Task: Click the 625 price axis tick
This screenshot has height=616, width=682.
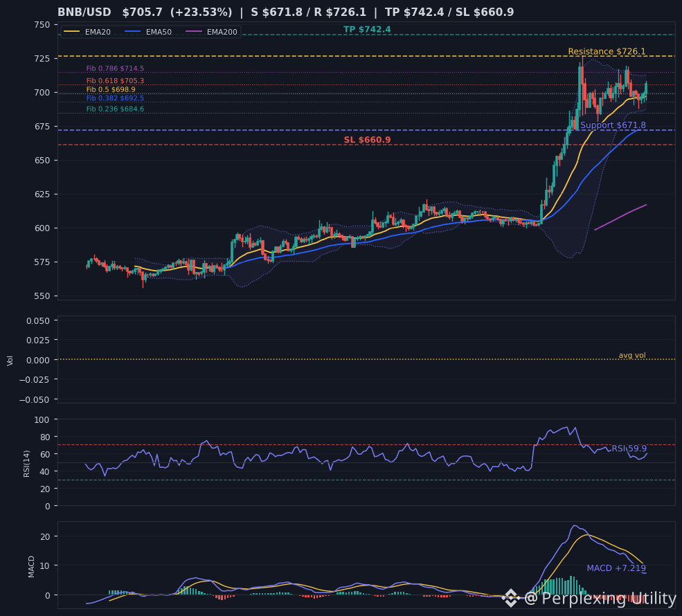Action: pos(42,194)
